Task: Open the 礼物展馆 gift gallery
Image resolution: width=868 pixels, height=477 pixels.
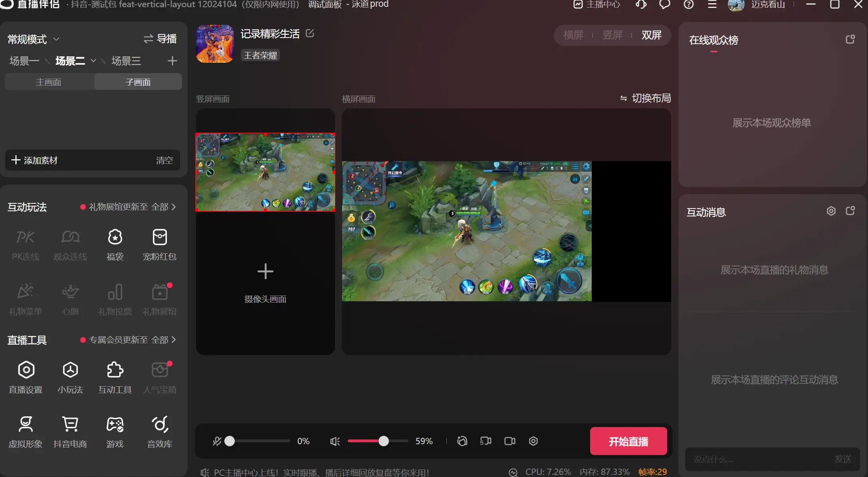Action: [160, 299]
